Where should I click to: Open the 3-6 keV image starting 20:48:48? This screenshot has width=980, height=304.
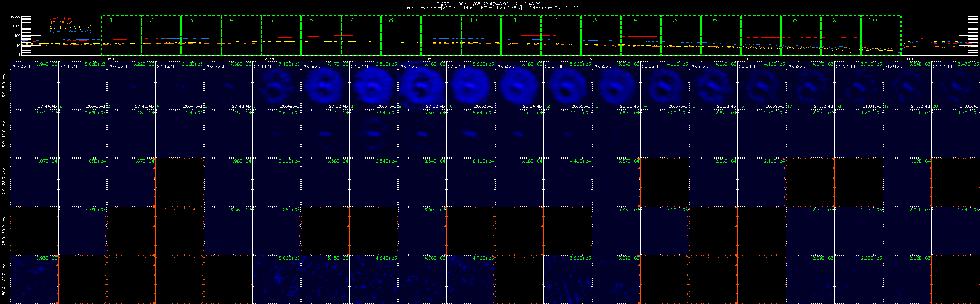tap(277, 85)
